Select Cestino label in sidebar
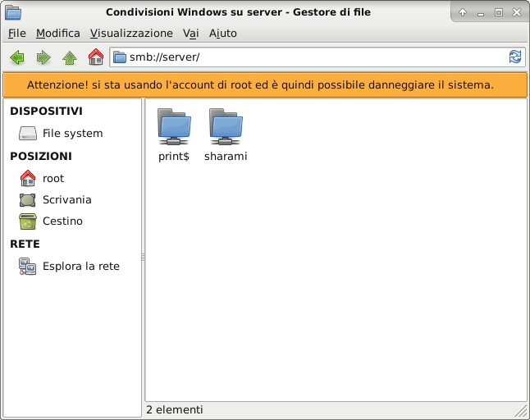The width and height of the screenshot is (530, 420). pos(62,221)
